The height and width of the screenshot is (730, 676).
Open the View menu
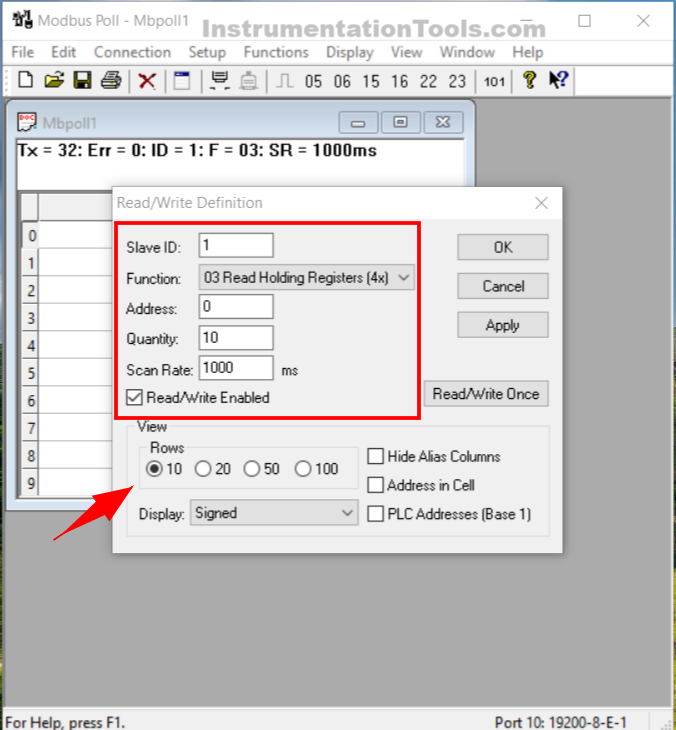click(x=406, y=52)
